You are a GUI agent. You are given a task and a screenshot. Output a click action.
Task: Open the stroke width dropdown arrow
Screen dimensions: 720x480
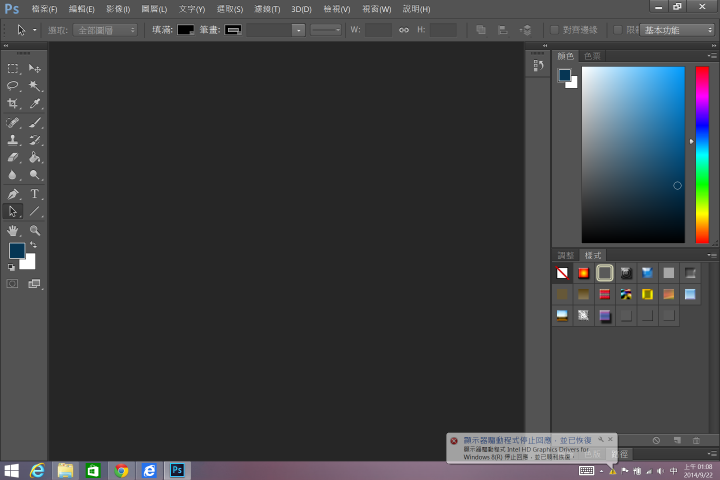[298, 30]
